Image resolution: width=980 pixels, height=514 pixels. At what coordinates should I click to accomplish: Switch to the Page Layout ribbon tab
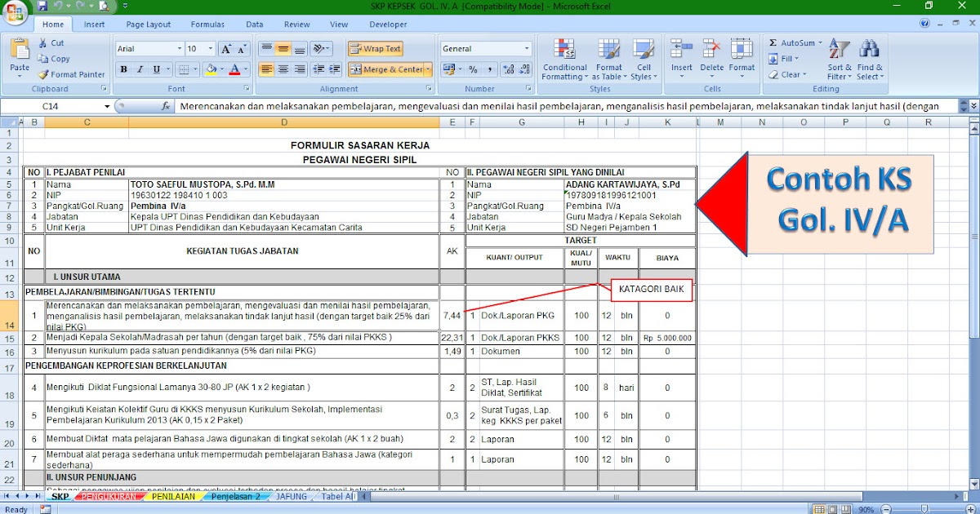(x=149, y=24)
